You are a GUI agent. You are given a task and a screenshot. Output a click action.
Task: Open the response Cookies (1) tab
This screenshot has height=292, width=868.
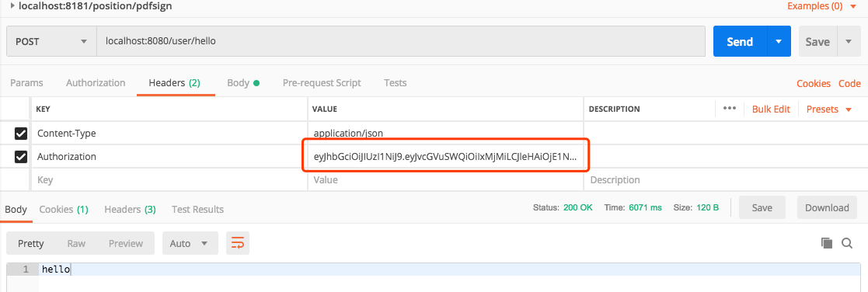64,209
